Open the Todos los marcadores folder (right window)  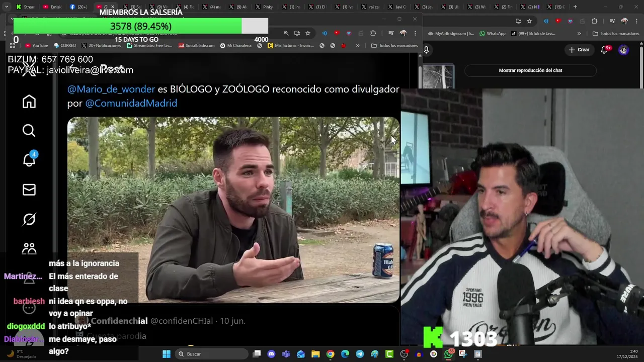click(x=616, y=34)
